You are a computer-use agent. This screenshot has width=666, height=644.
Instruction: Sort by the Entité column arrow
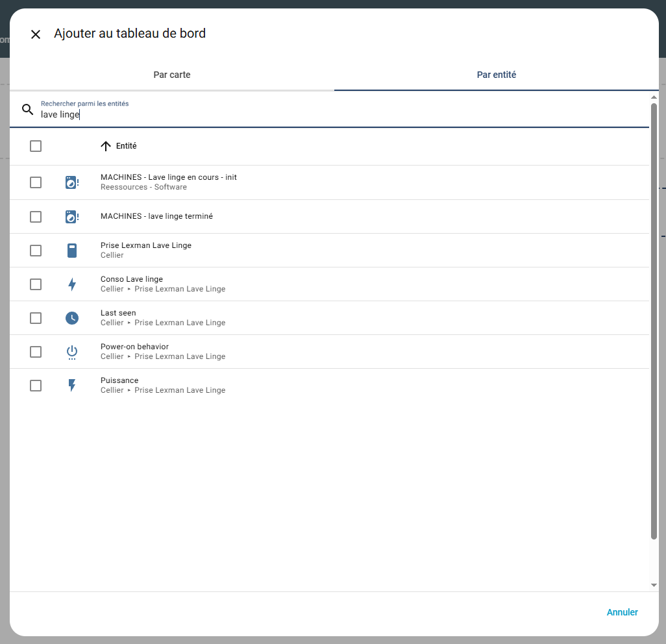(x=106, y=146)
